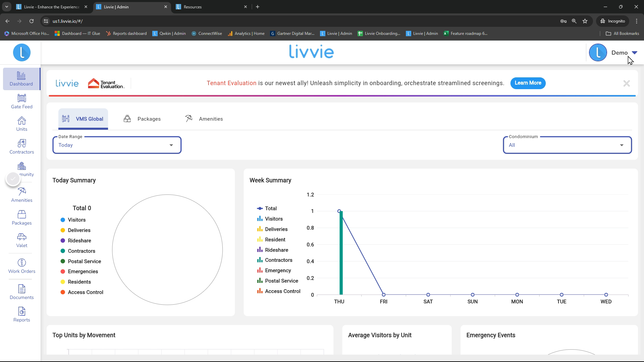Open Work Orders in sidebar
The width and height of the screenshot is (644, 362).
(21, 266)
